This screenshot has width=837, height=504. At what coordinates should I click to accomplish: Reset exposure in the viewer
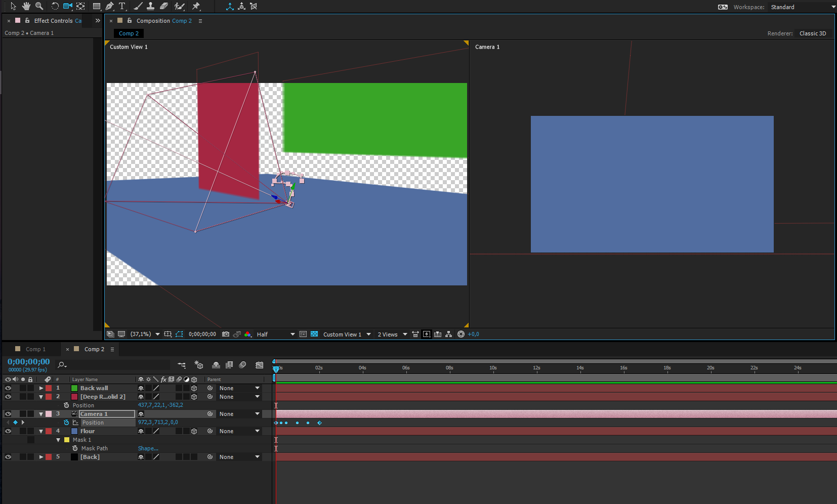click(461, 334)
